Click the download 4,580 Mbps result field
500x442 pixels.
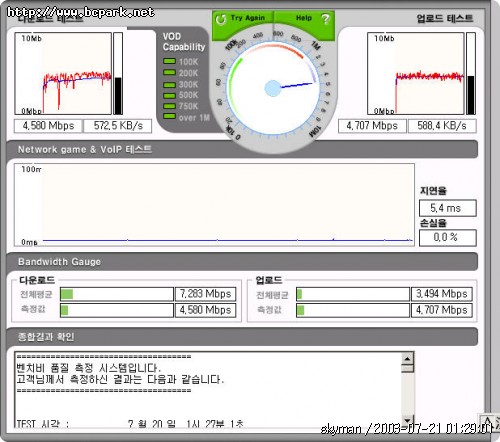tap(48, 126)
